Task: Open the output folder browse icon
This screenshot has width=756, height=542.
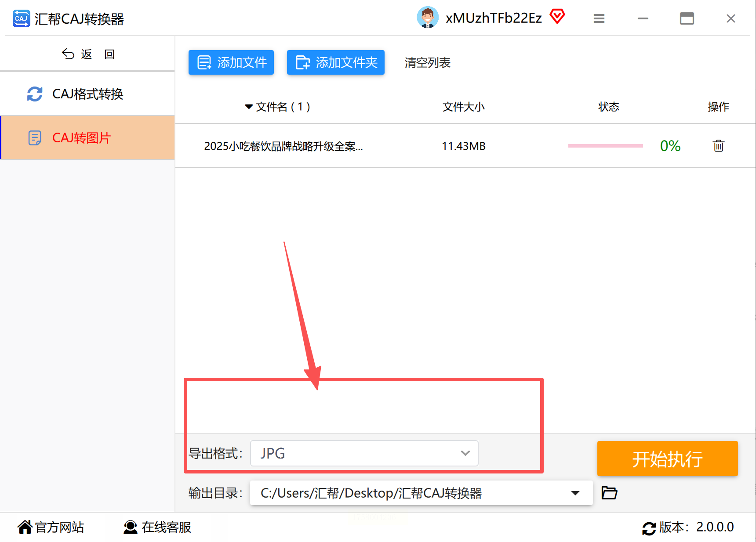Action: 609,493
